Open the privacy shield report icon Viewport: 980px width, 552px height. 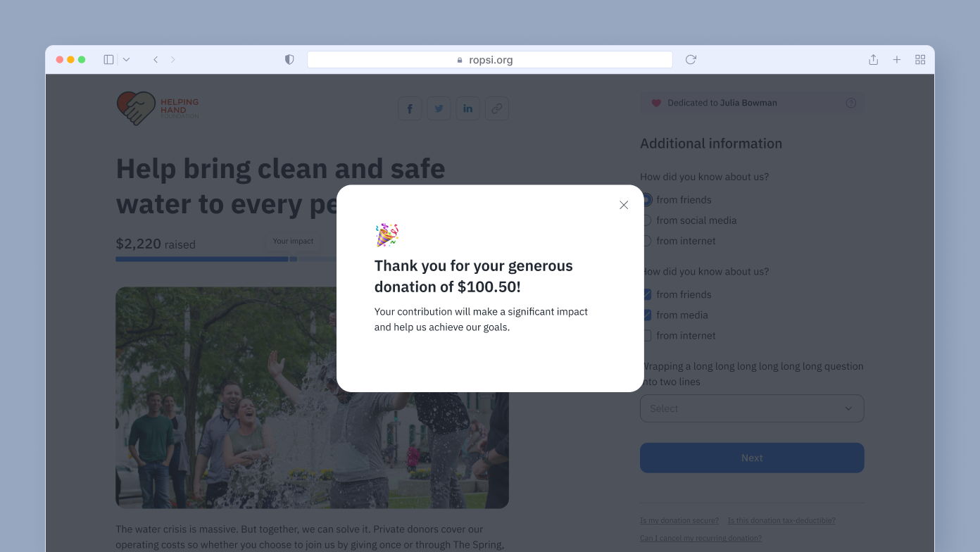tap(289, 60)
